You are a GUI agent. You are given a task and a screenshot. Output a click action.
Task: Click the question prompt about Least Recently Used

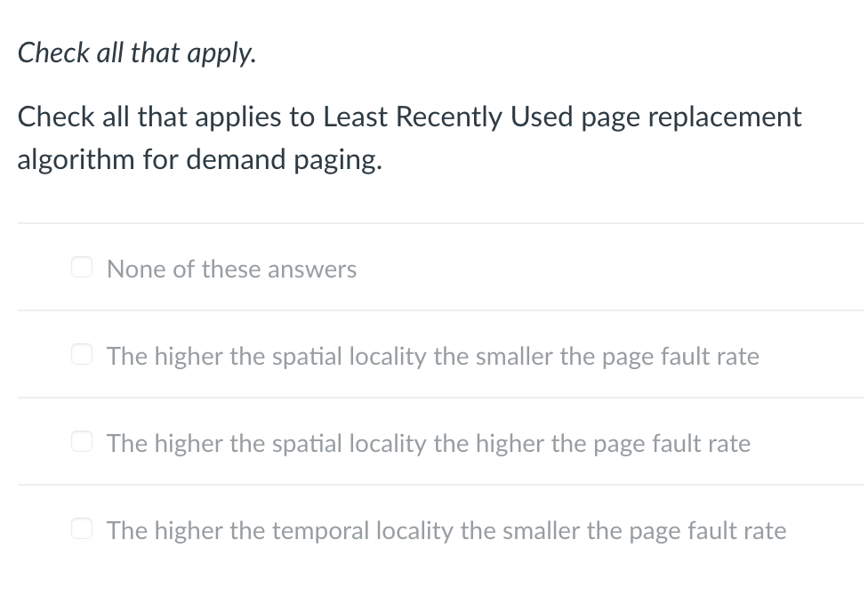pos(409,138)
